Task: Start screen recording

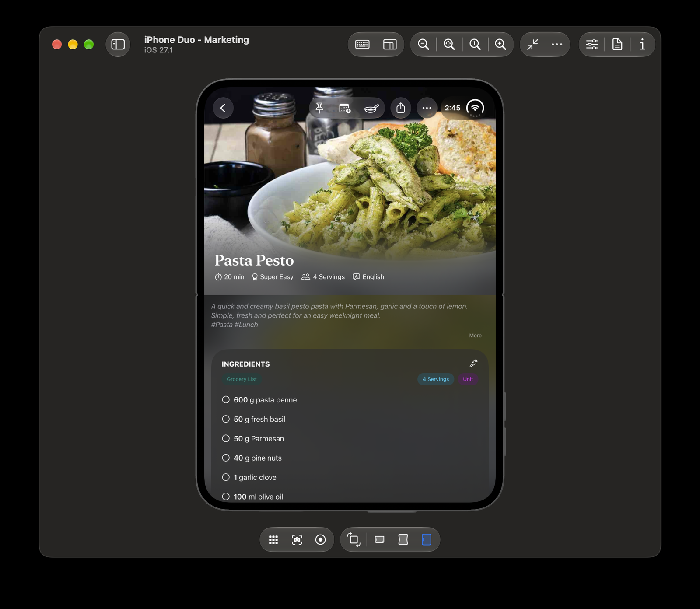Action: 321,540
